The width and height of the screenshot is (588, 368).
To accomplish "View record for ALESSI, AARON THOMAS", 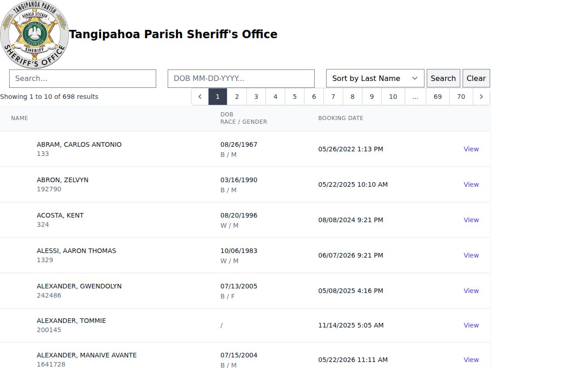I will pyautogui.click(x=471, y=255).
